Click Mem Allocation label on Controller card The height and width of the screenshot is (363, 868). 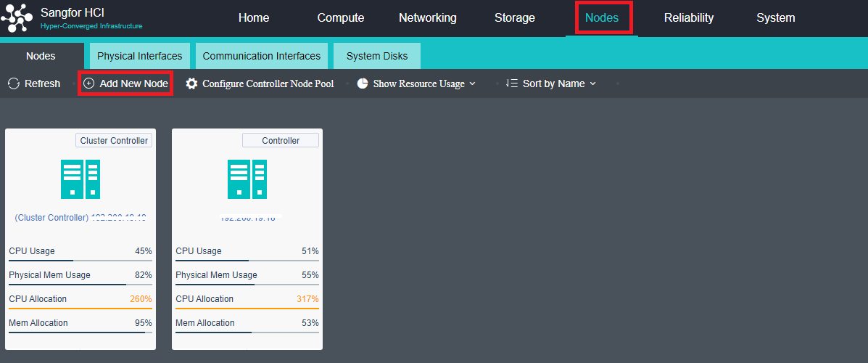point(204,322)
